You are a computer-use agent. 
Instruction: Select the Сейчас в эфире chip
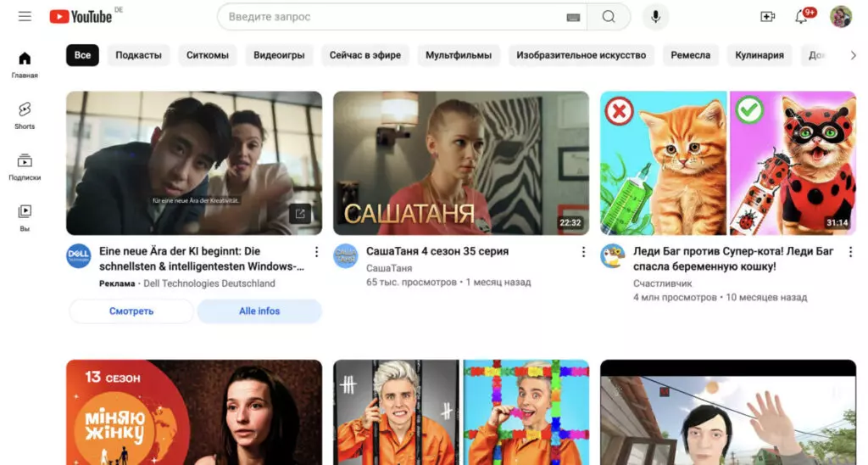click(x=365, y=55)
